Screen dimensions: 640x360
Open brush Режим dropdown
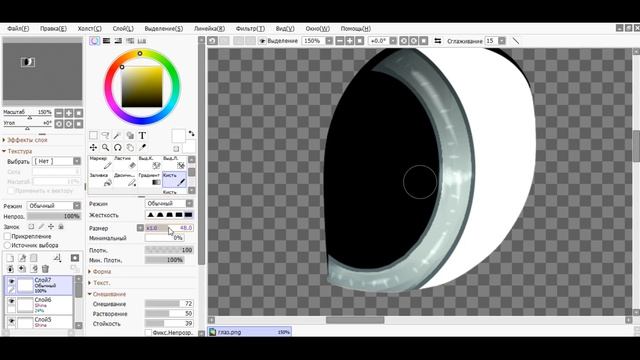click(x=189, y=203)
